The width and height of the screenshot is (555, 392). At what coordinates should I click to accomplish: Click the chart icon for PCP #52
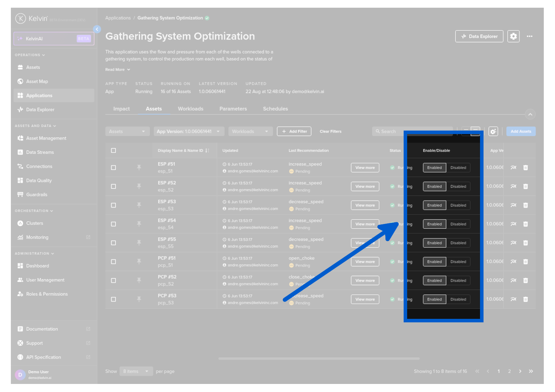click(x=513, y=280)
